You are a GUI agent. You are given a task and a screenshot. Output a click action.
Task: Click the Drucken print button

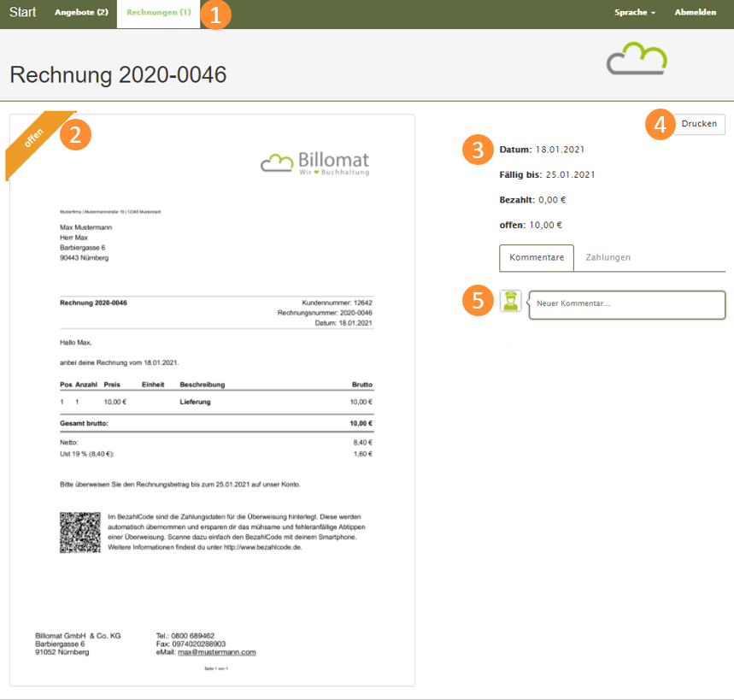click(699, 124)
